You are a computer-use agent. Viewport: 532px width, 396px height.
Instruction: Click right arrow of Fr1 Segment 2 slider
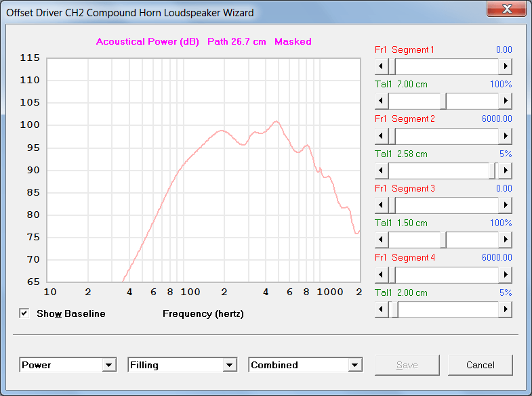click(x=505, y=136)
